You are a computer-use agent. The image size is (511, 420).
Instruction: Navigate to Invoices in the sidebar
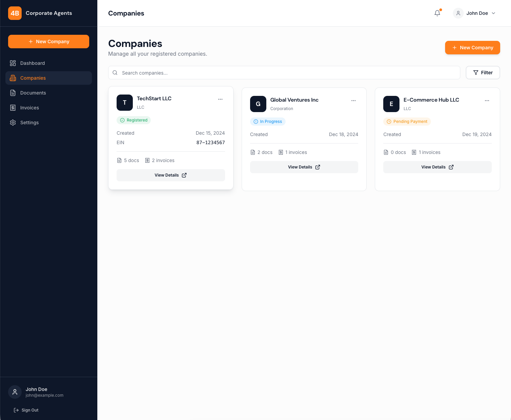(x=49, y=108)
